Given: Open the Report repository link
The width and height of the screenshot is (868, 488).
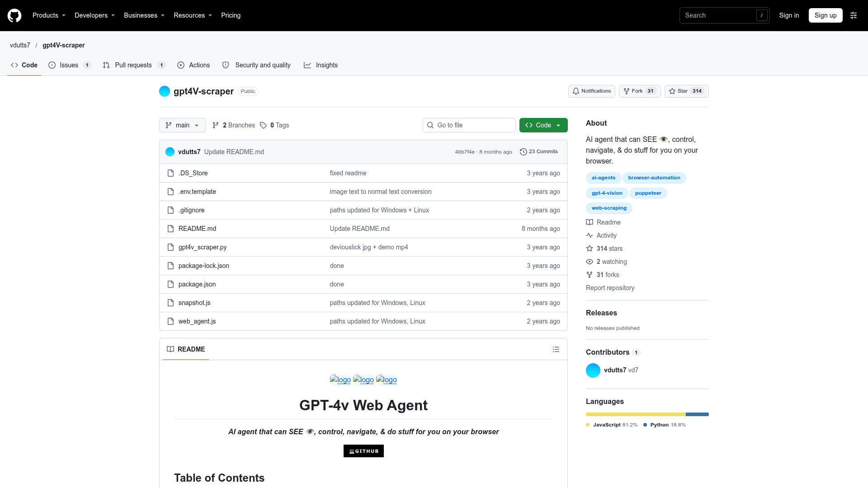Looking at the screenshot, I should click(x=610, y=288).
